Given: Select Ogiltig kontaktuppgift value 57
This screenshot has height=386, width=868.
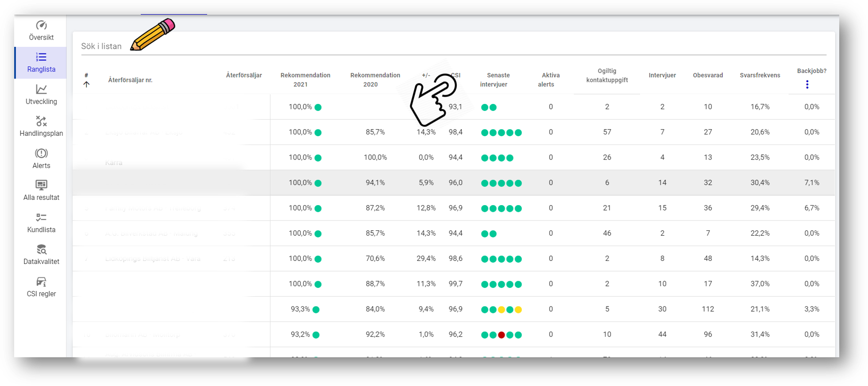Looking at the screenshot, I should click(607, 132).
